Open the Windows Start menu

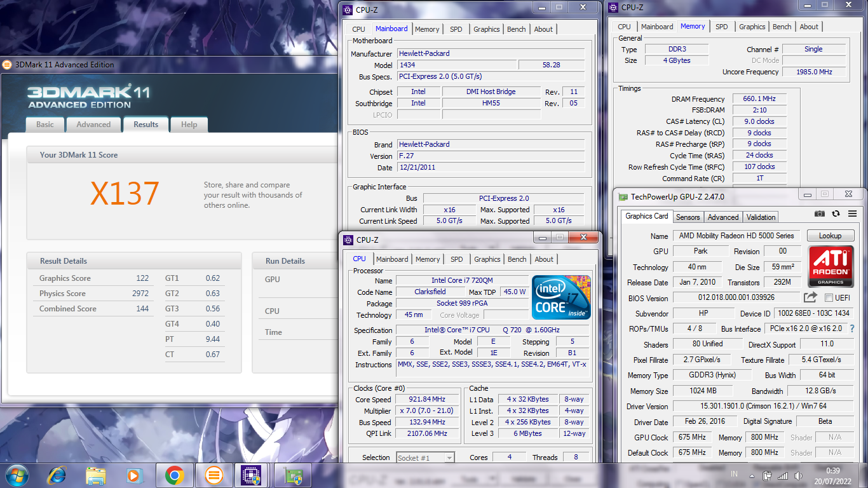pyautogui.click(x=16, y=475)
